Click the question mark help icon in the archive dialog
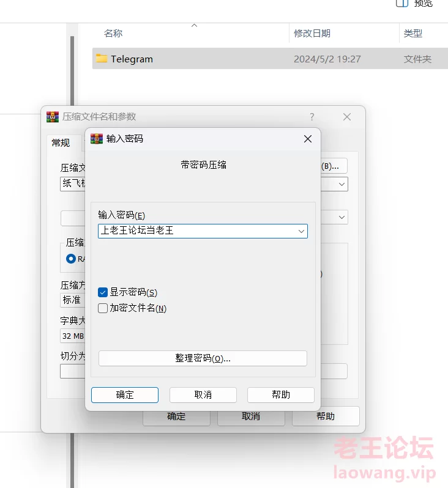The width and height of the screenshot is (448, 488). [x=312, y=117]
